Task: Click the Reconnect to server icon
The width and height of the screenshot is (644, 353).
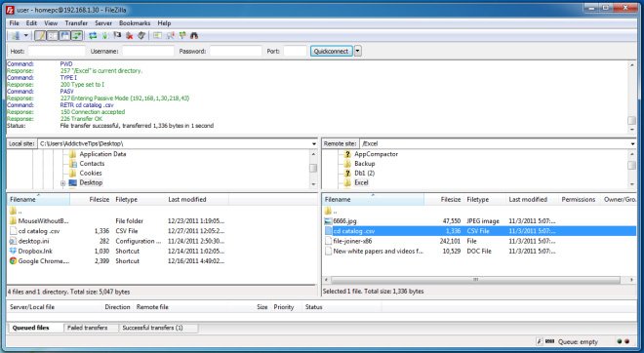Action: [x=141, y=36]
